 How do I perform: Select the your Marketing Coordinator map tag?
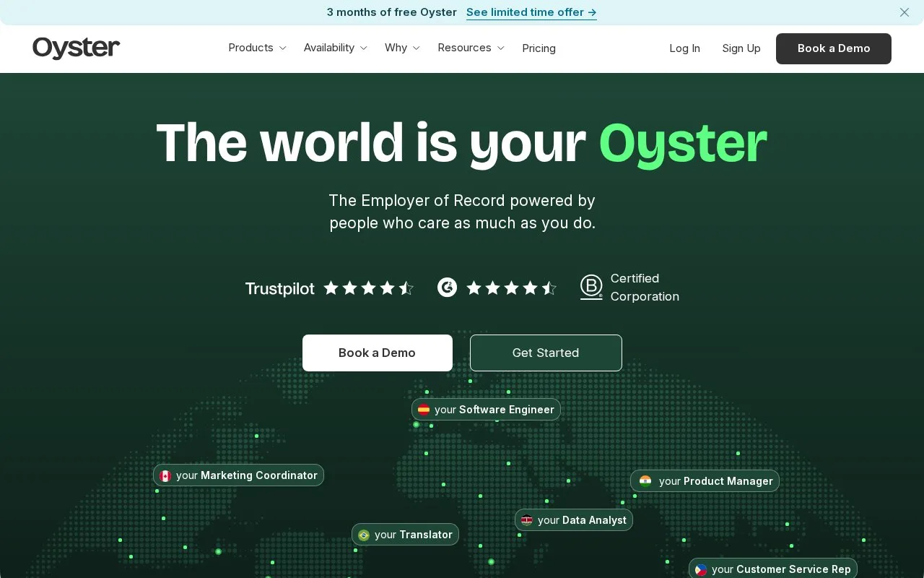238,475
